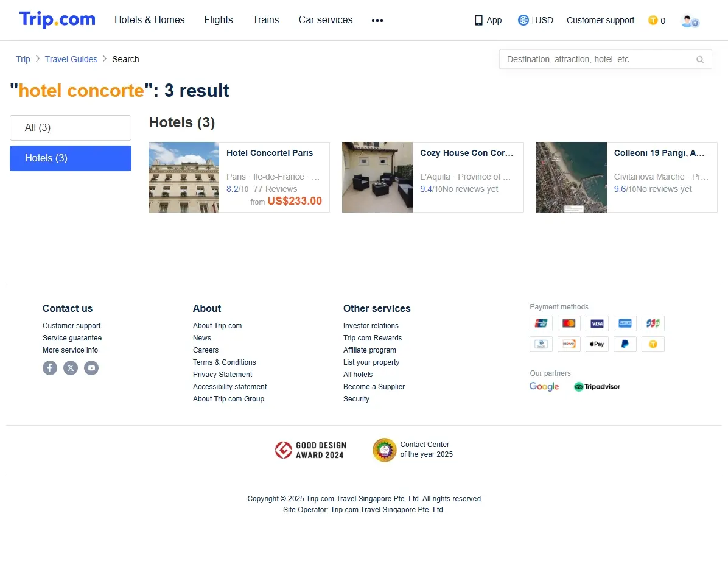Open the All hotels link
This screenshot has height=561, width=728.
coord(357,375)
